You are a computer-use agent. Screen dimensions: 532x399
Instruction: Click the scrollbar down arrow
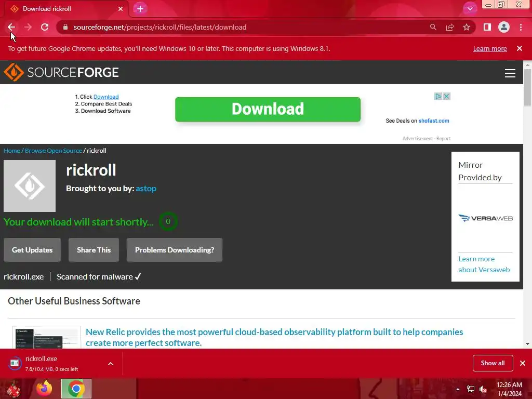(x=527, y=344)
